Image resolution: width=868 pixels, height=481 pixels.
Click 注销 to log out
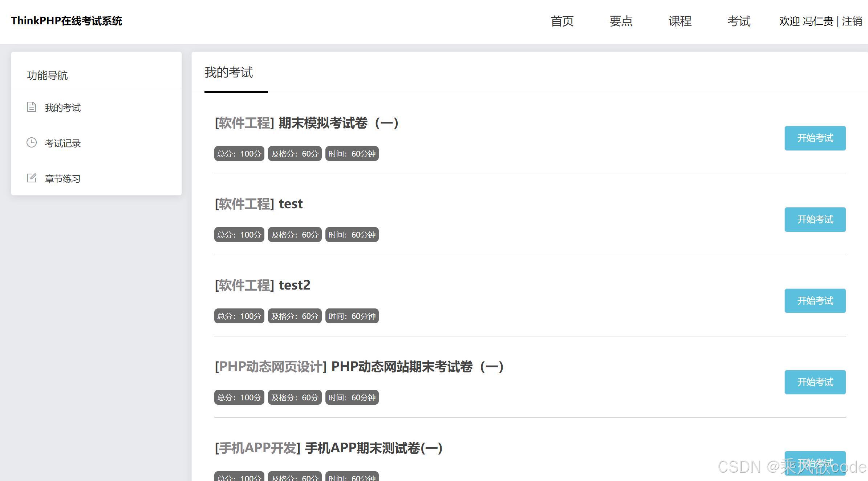852,21
